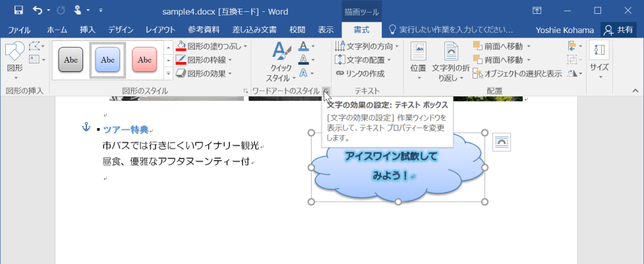Image resolution: width=644 pixels, height=264 pixels.
Task: Open 図形の塗りつぶし fill color menu
Action: 211,46
